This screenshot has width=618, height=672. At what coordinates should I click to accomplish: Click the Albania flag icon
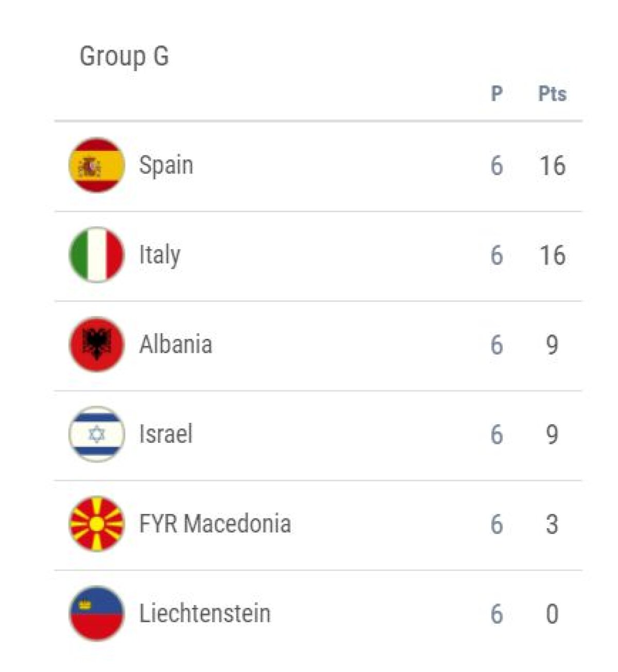(97, 344)
